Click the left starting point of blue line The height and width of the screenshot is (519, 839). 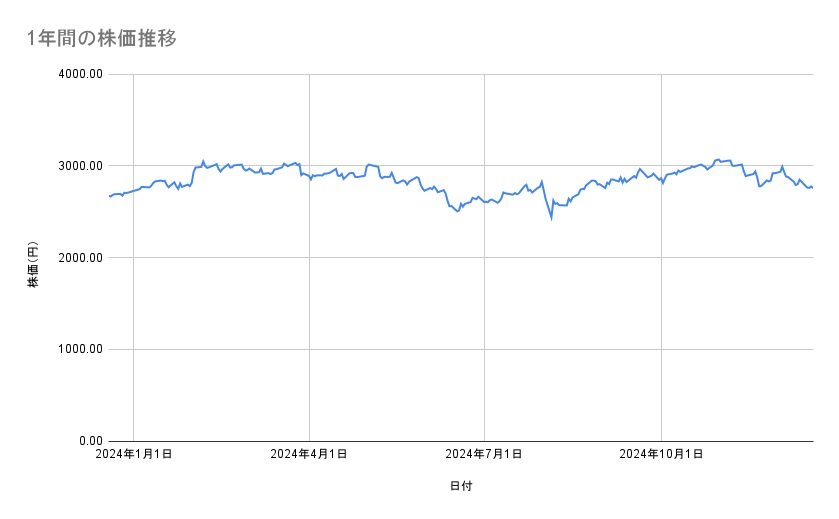click(109, 196)
